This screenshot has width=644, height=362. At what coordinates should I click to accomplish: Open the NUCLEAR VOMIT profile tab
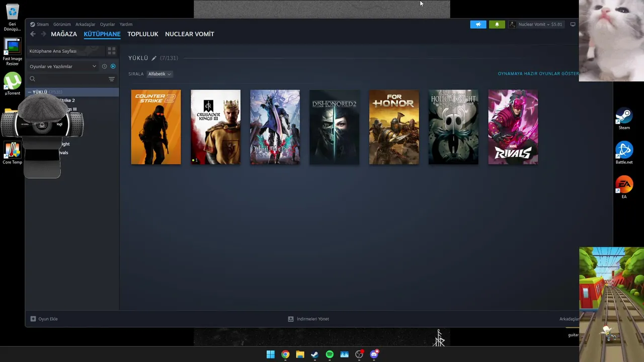pyautogui.click(x=190, y=34)
